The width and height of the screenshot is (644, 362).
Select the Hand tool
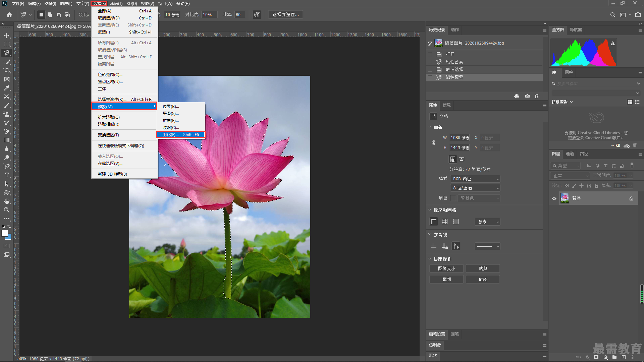click(x=7, y=201)
